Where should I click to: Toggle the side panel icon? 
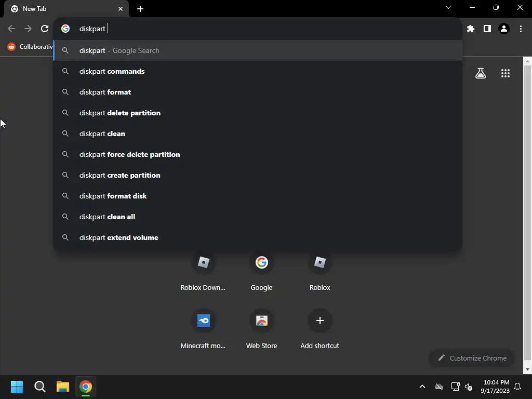[487, 29]
